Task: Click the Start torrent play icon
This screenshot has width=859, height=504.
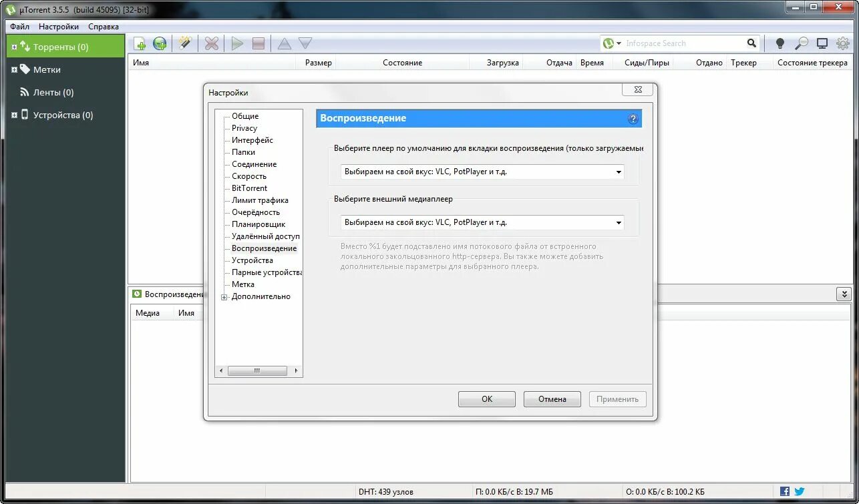Action: pyautogui.click(x=237, y=44)
